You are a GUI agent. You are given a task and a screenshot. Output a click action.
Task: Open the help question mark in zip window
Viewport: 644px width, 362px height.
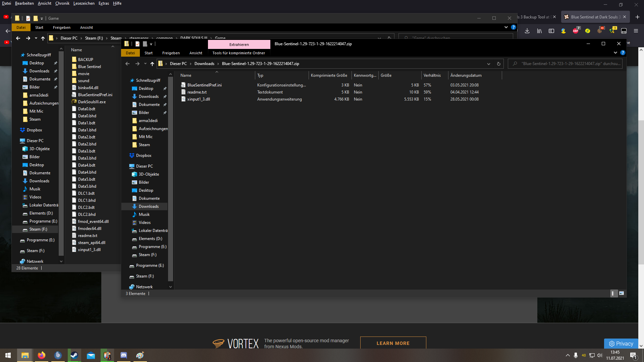[623, 53]
